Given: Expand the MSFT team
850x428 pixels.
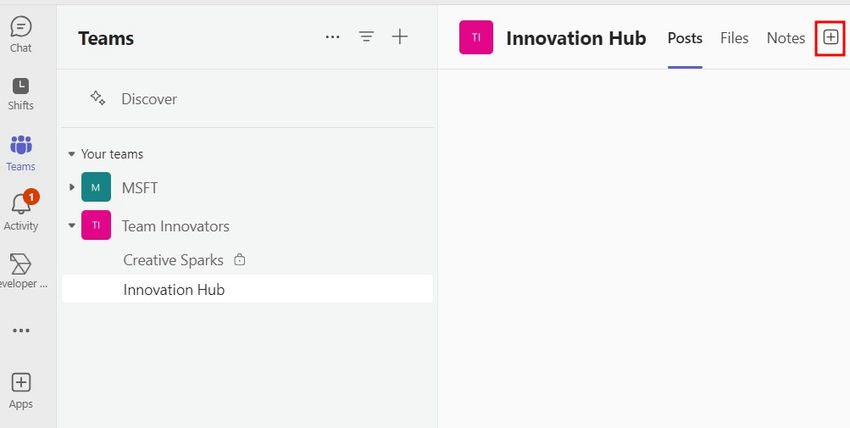Looking at the screenshot, I should (72, 188).
